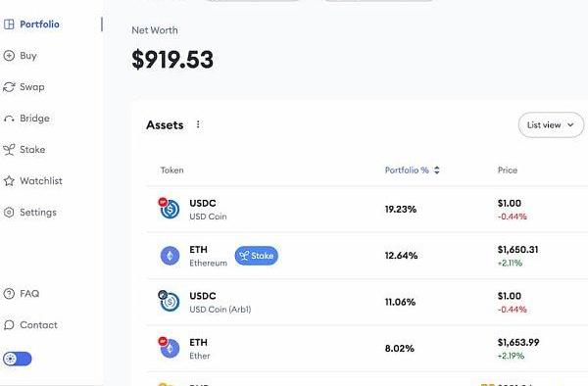Open Assets three-dot options menu
Screen dimensions: 588x386
pyautogui.click(x=198, y=124)
